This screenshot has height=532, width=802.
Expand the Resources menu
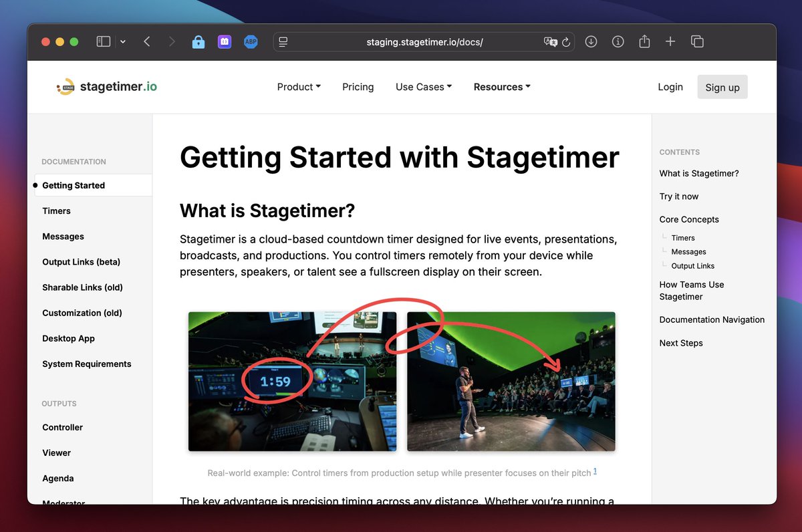502,87
